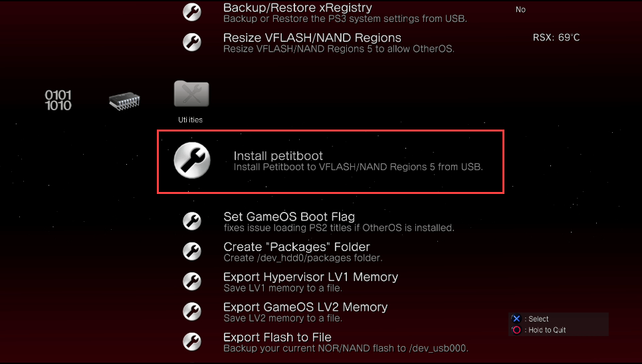642x364 pixels.
Task: Click the wrench icon for Install petitboot
Action: click(192, 160)
